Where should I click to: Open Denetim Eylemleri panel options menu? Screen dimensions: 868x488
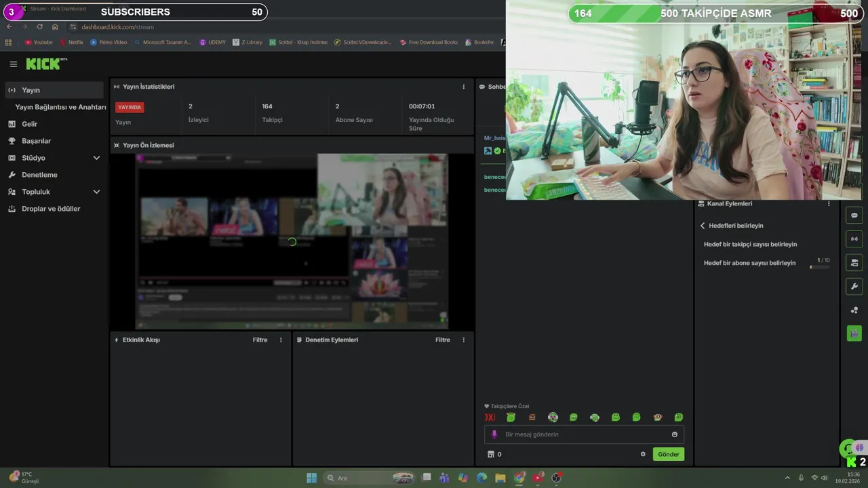pos(464,340)
